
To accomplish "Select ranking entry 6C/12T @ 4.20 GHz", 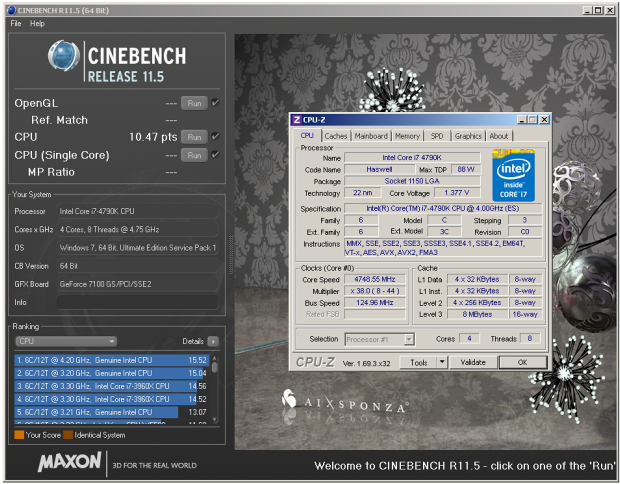I will [112, 360].
